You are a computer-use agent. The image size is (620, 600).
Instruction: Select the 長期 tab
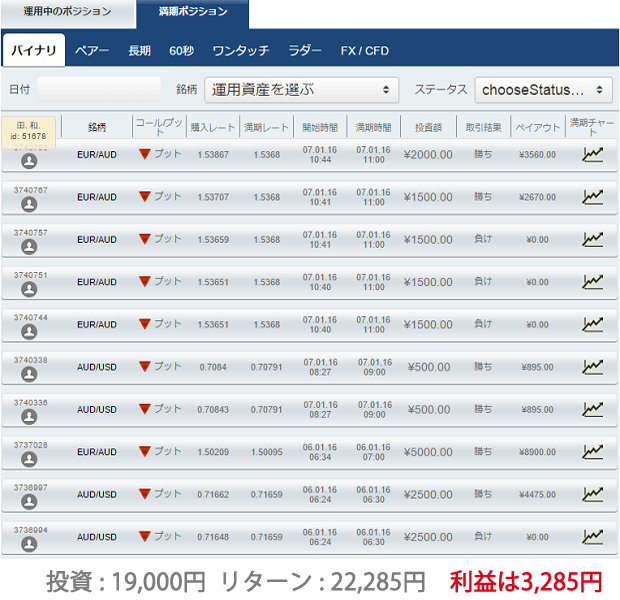140,51
